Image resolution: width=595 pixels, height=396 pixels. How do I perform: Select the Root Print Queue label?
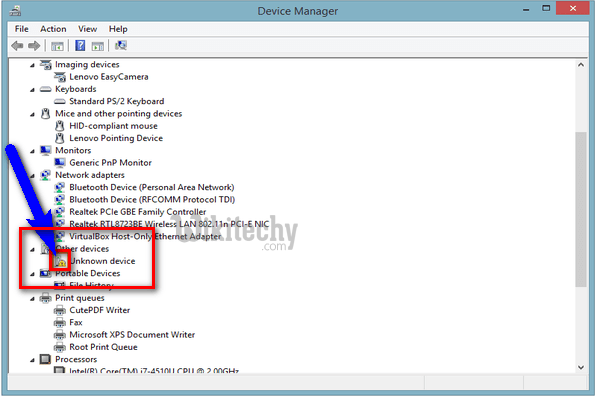[104, 347]
